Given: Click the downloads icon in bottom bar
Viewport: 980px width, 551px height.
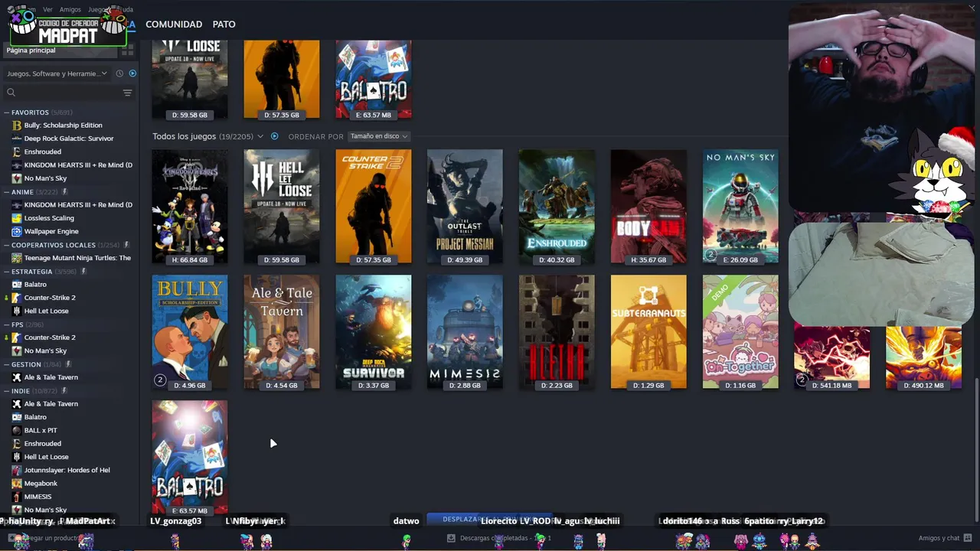Looking at the screenshot, I should click(x=451, y=538).
